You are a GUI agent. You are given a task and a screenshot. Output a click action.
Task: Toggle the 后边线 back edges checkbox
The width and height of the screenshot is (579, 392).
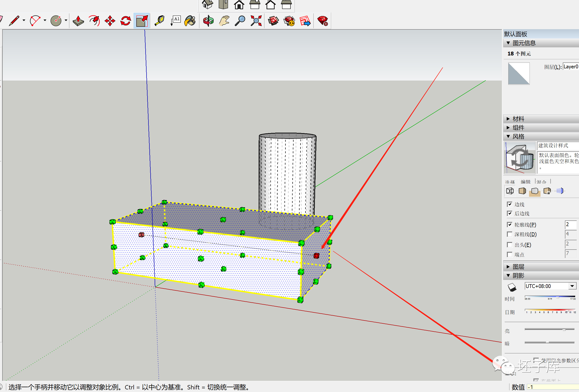[x=509, y=213]
